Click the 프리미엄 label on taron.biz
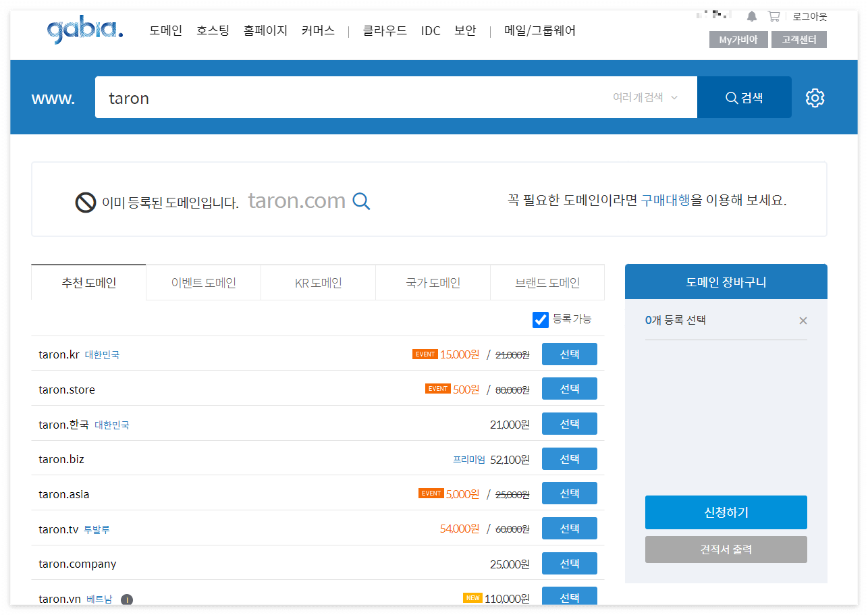Viewport: 868px width, 615px height. pyautogui.click(x=469, y=460)
